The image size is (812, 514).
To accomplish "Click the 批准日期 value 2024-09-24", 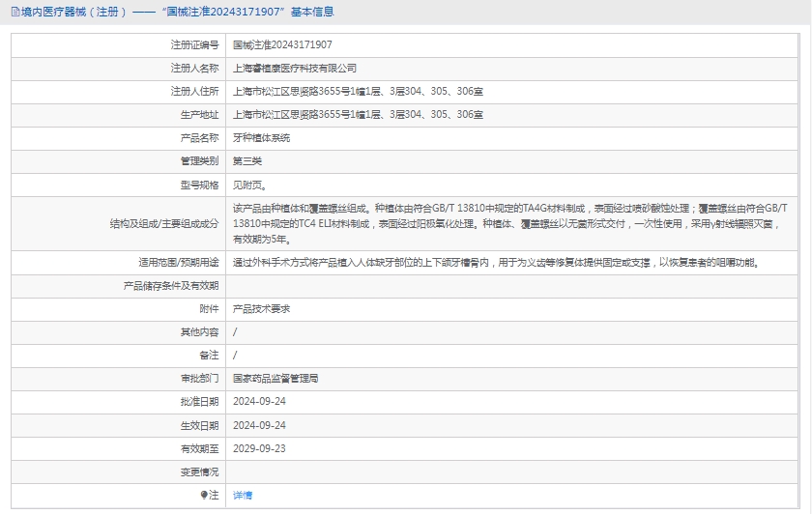I will 259,401.
